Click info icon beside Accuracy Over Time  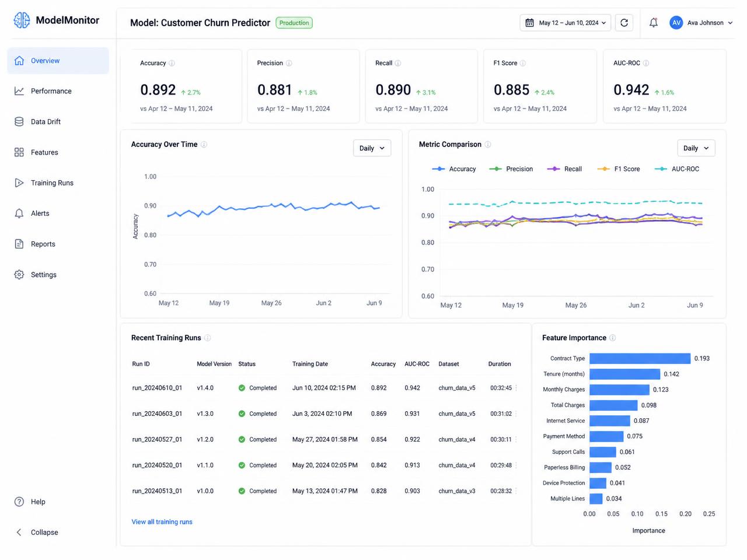(204, 145)
